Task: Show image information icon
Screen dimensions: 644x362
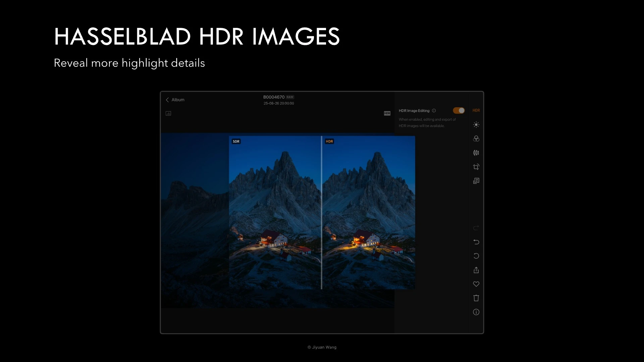Action: 476,312
